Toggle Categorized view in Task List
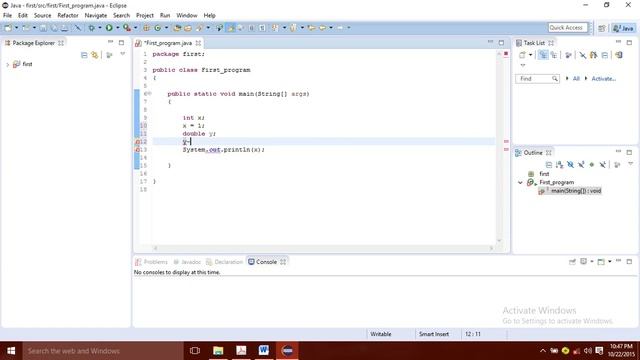This screenshot has height=360, width=640. pos(543,55)
